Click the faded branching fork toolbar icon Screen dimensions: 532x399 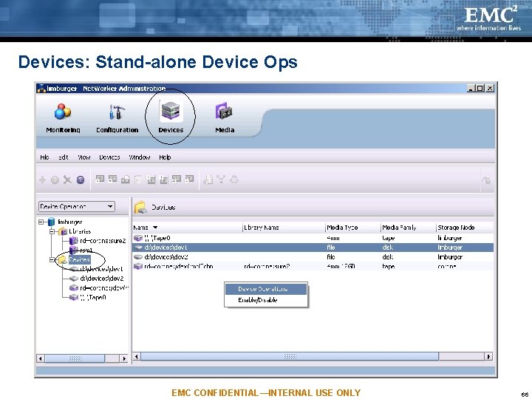click(x=221, y=179)
